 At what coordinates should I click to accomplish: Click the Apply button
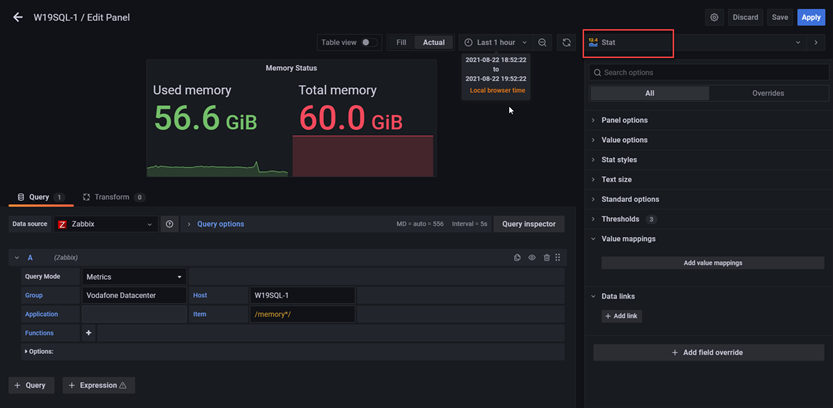click(810, 17)
